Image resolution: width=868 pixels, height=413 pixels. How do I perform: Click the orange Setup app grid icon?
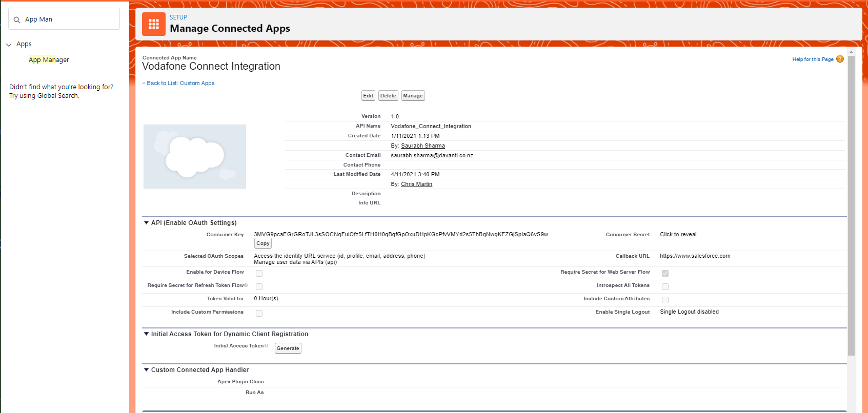pos(153,24)
